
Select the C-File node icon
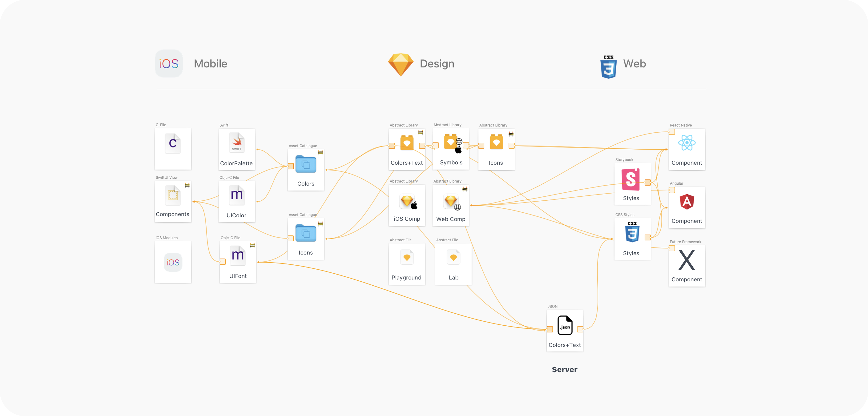(173, 143)
